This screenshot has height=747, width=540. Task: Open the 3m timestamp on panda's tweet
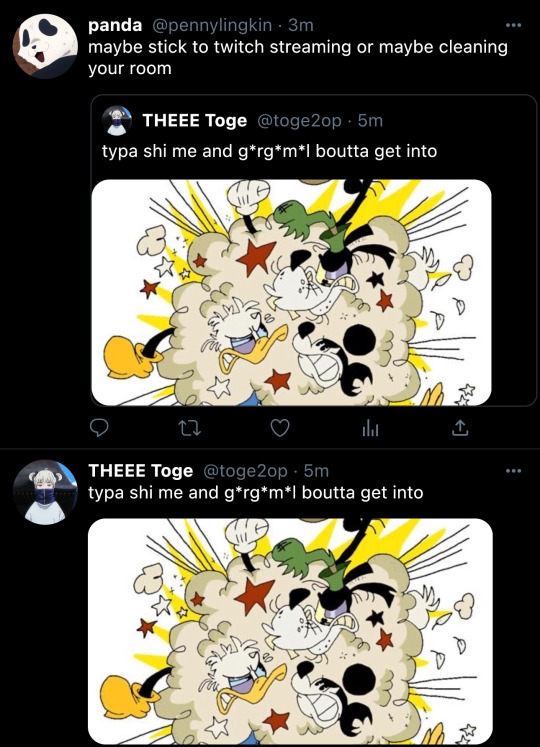pyautogui.click(x=301, y=25)
